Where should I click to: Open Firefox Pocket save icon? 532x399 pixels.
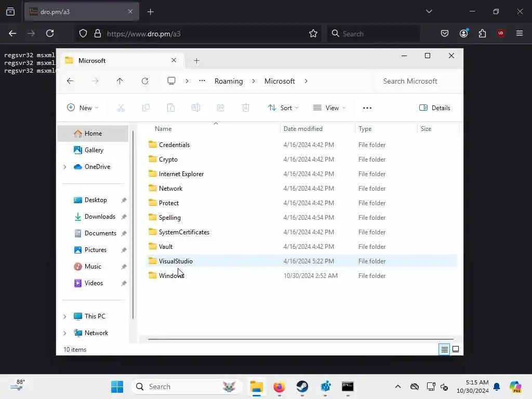pyautogui.click(x=445, y=33)
